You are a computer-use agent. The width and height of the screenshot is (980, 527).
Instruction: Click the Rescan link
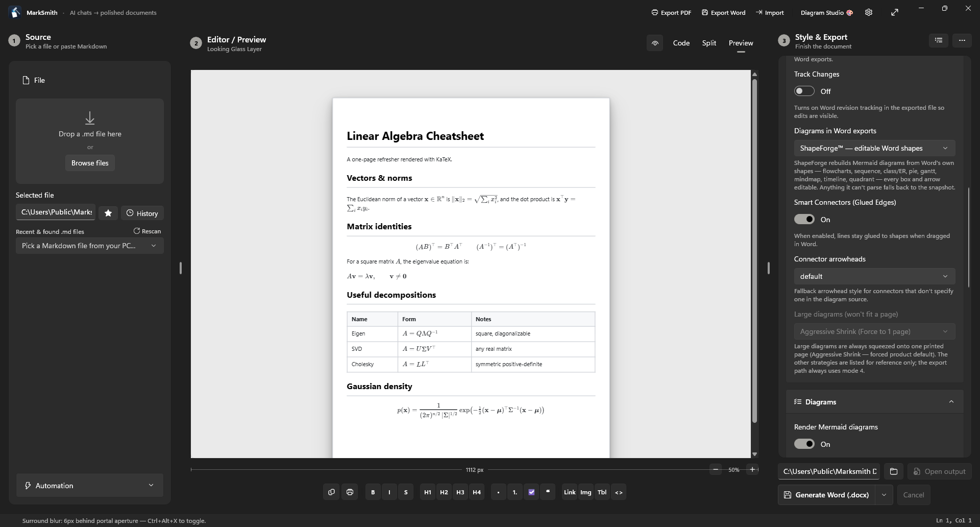(147, 231)
